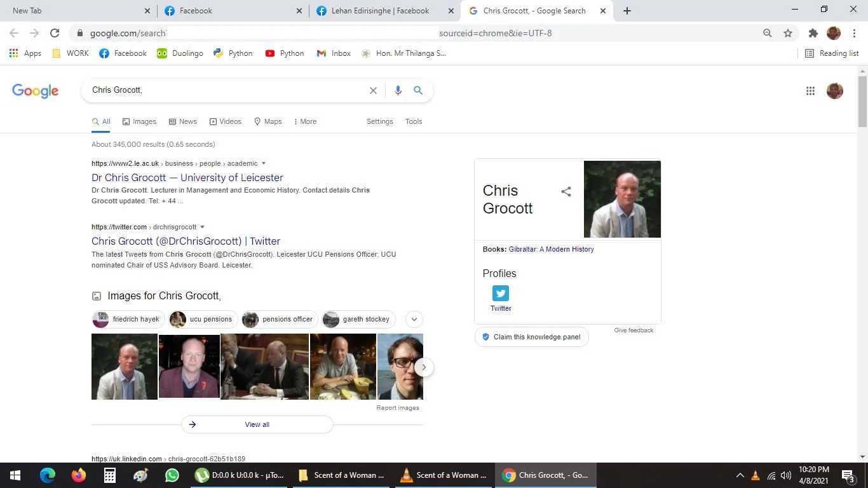Clear the search box text

pyautogui.click(x=373, y=90)
